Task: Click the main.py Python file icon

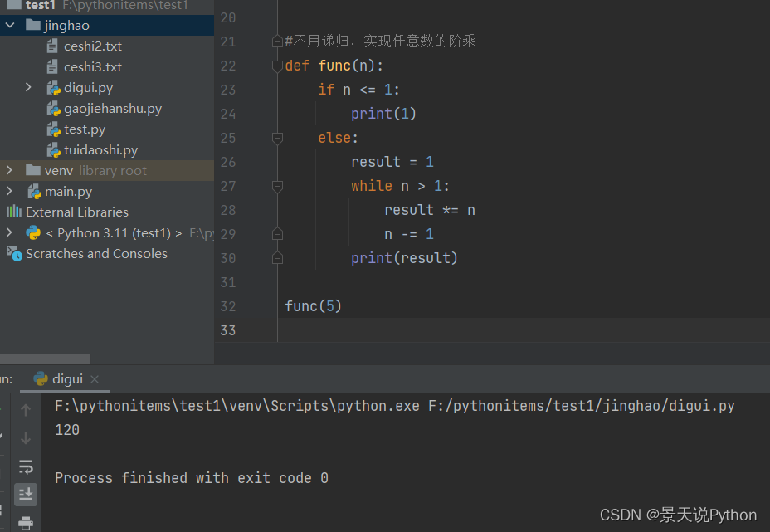Action: pyautogui.click(x=34, y=192)
